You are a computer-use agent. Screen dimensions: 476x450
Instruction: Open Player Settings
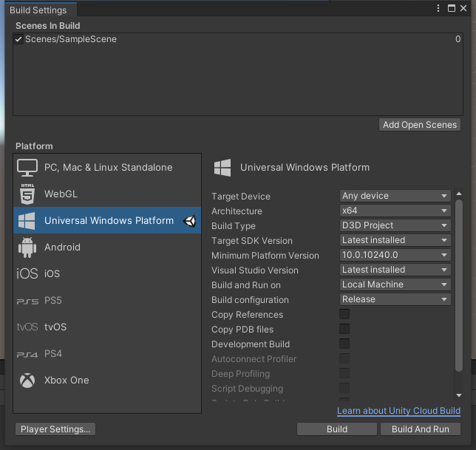[55, 429]
